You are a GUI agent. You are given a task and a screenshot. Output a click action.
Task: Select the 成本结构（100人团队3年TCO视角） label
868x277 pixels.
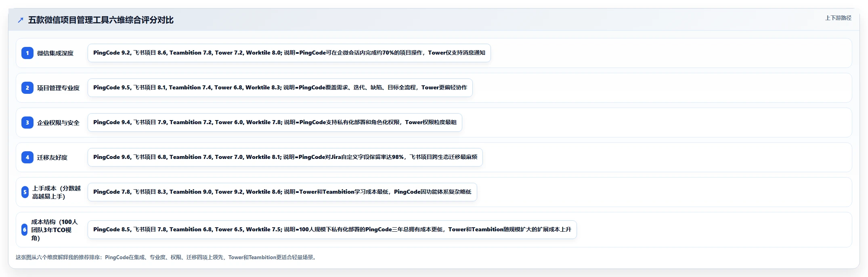coord(55,230)
